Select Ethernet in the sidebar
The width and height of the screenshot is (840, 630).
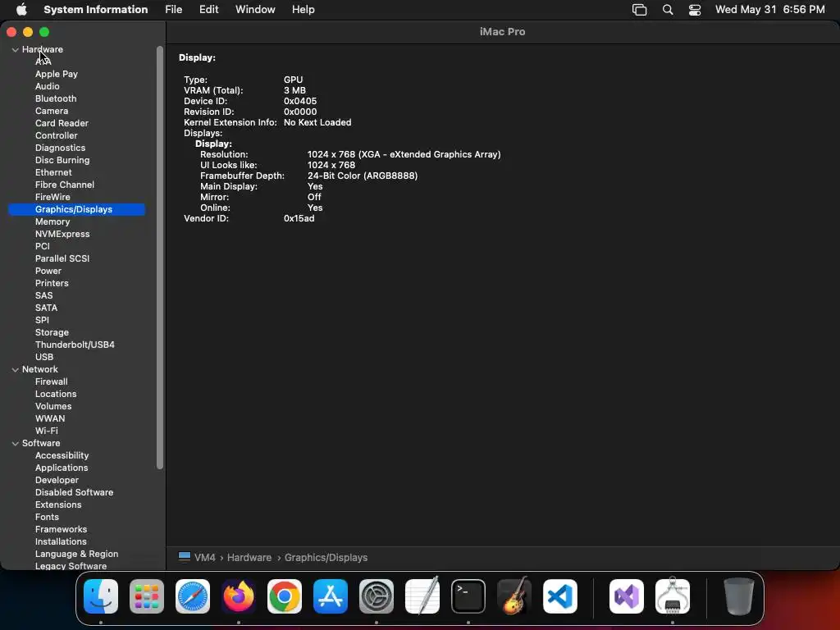53,172
